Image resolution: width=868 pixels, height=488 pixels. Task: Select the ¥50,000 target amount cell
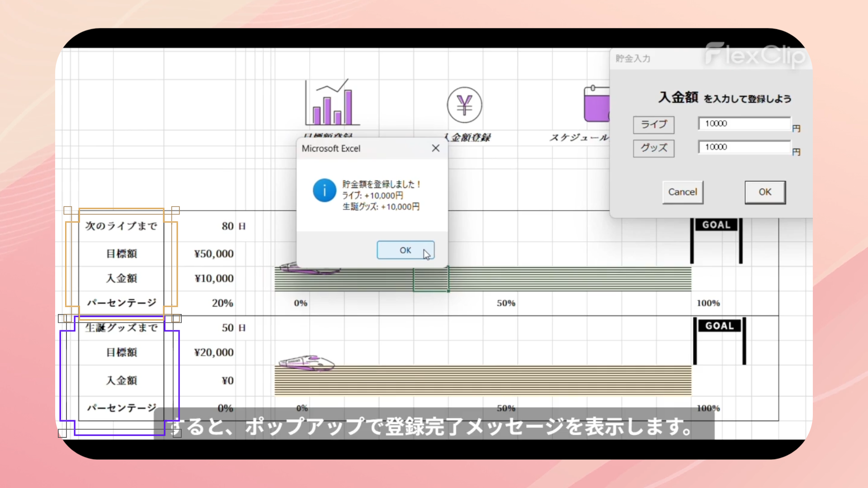213,254
